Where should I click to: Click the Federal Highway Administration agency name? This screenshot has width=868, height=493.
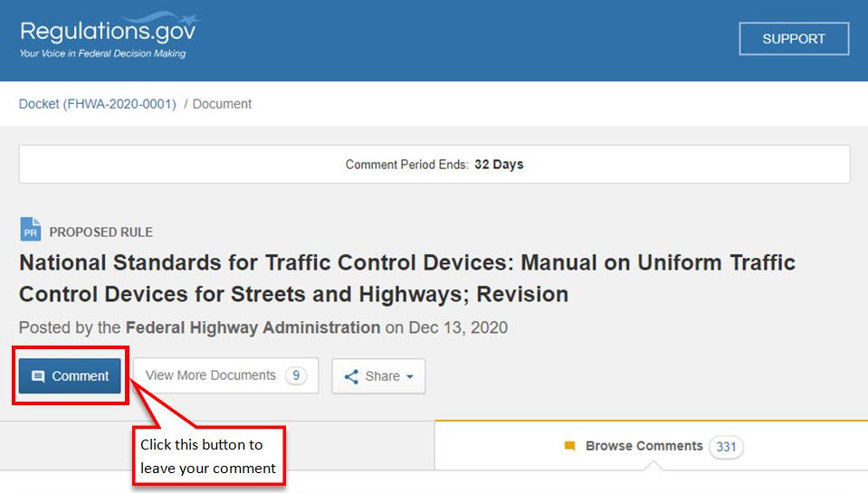(253, 327)
